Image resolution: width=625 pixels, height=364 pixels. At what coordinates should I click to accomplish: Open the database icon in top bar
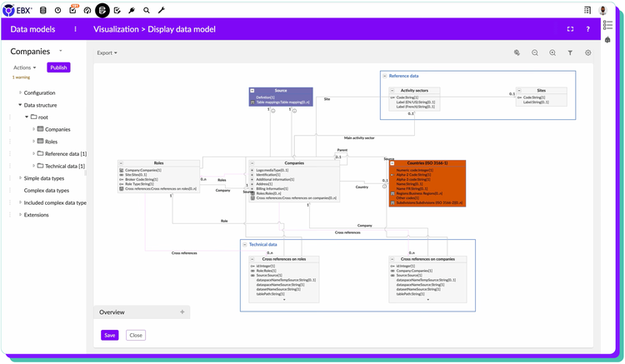43,10
